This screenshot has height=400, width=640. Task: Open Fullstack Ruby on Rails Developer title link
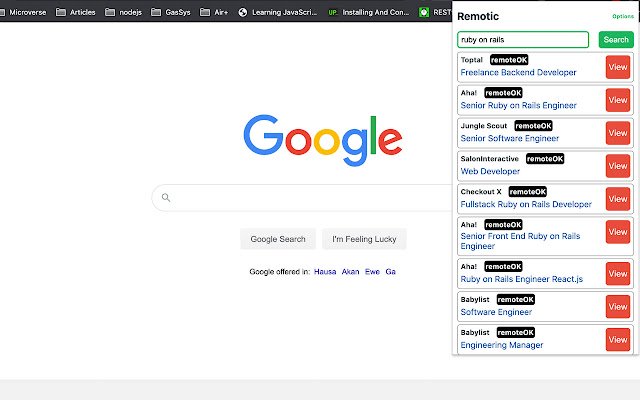[x=526, y=204]
